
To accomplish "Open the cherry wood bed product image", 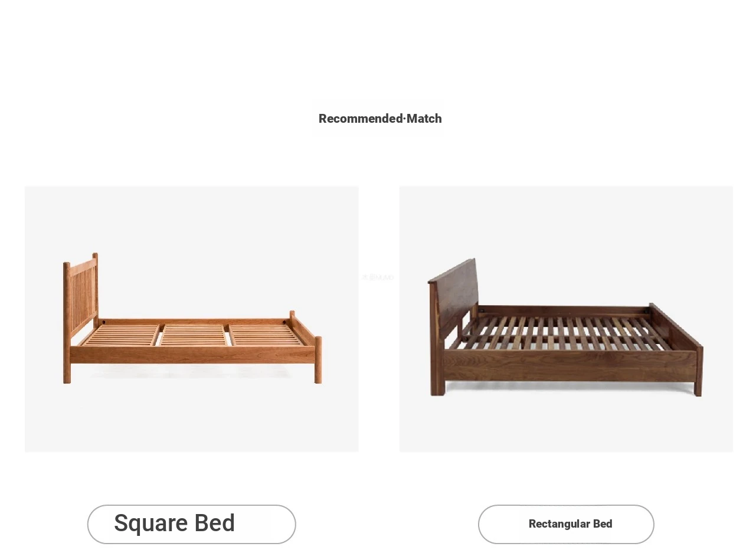I will (191, 319).
